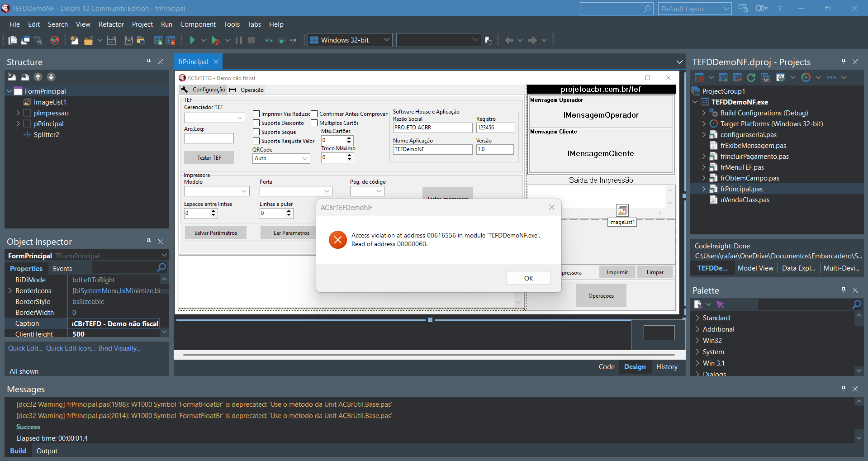Image resolution: width=868 pixels, height=461 pixels.
Task: Click the Caption property value field
Action: pyautogui.click(x=114, y=323)
